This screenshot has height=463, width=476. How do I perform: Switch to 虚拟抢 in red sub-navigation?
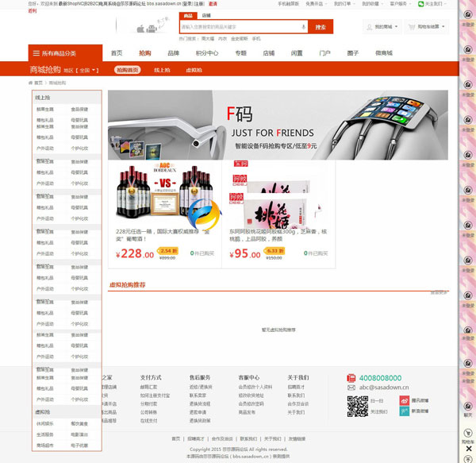point(194,70)
